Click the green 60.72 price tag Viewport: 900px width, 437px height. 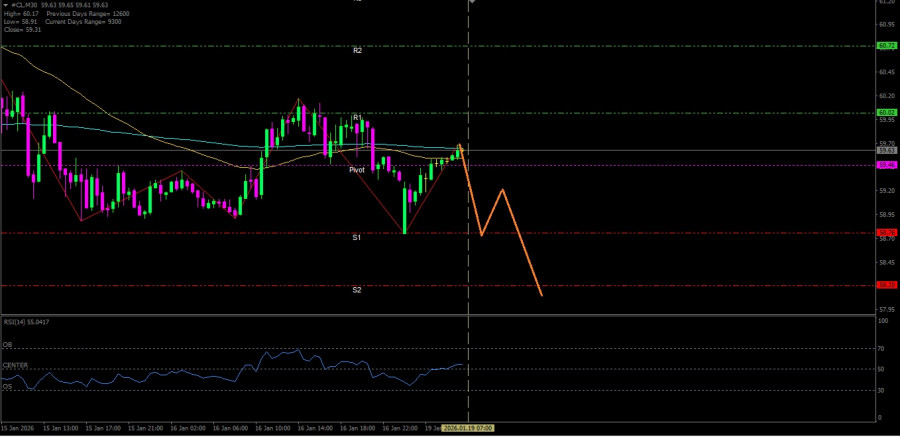click(x=887, y=45)
